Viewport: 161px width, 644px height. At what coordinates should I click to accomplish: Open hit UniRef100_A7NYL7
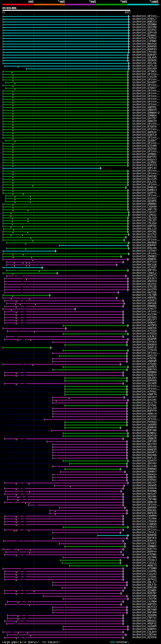144,19
